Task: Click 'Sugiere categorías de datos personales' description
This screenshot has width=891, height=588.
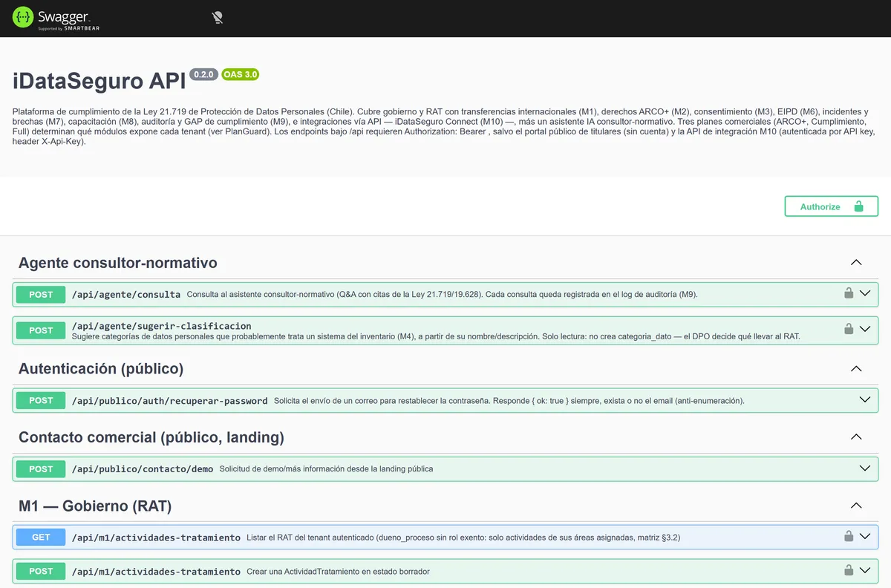Action: 436,337
